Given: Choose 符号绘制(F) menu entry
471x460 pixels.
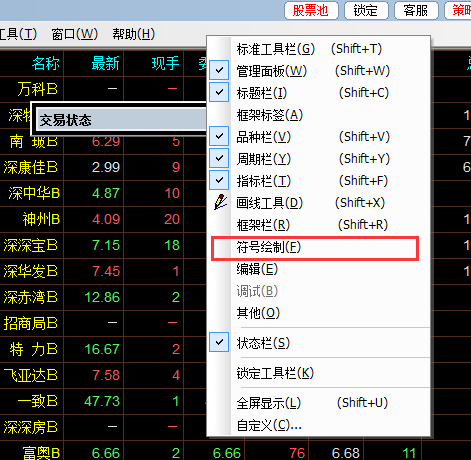Looking at the screenshot, I should (318, 247).
